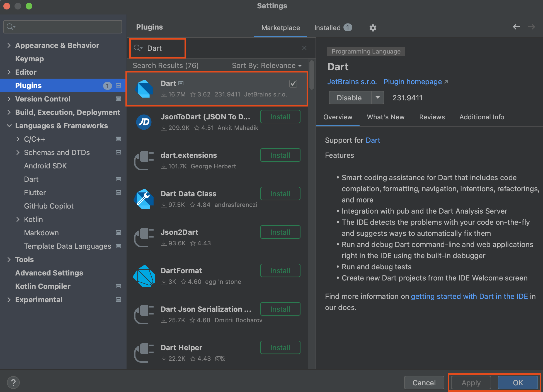Switch to the Marketplace tab
This screenshot has height=392, width=543.
click(281, 28)
